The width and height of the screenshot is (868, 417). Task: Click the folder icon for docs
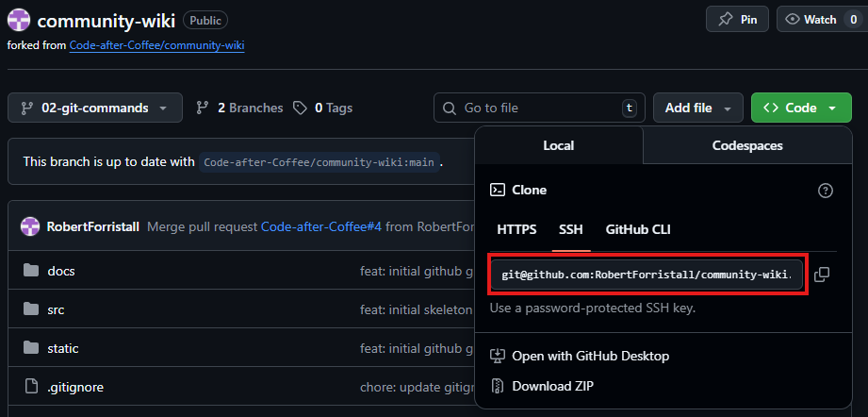tap(31, 270)
